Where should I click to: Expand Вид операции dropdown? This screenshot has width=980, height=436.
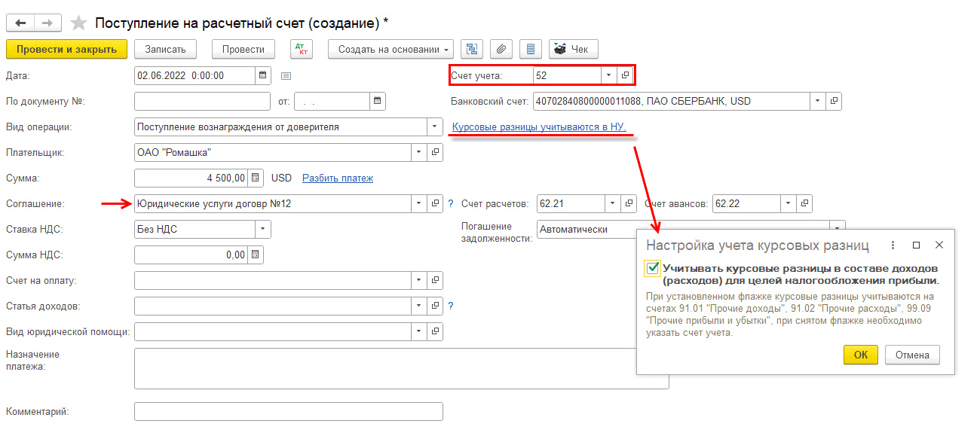[x=434, y=127]
